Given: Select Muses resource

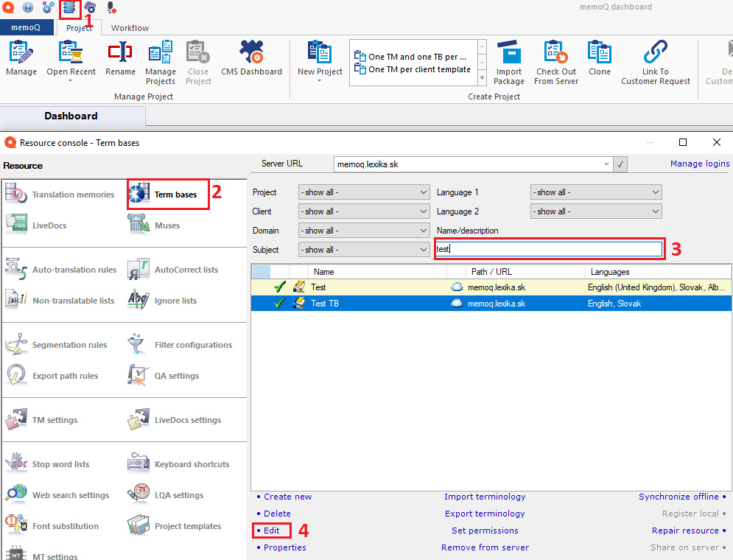Looking at the screenshot, I should [154, 225].
